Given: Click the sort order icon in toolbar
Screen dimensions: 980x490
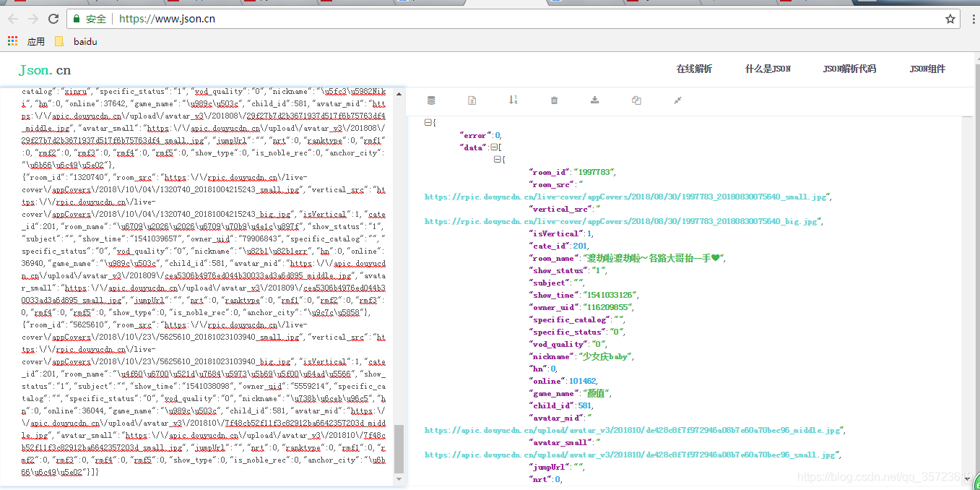Looking at the screenshot, I should [513, 100].
